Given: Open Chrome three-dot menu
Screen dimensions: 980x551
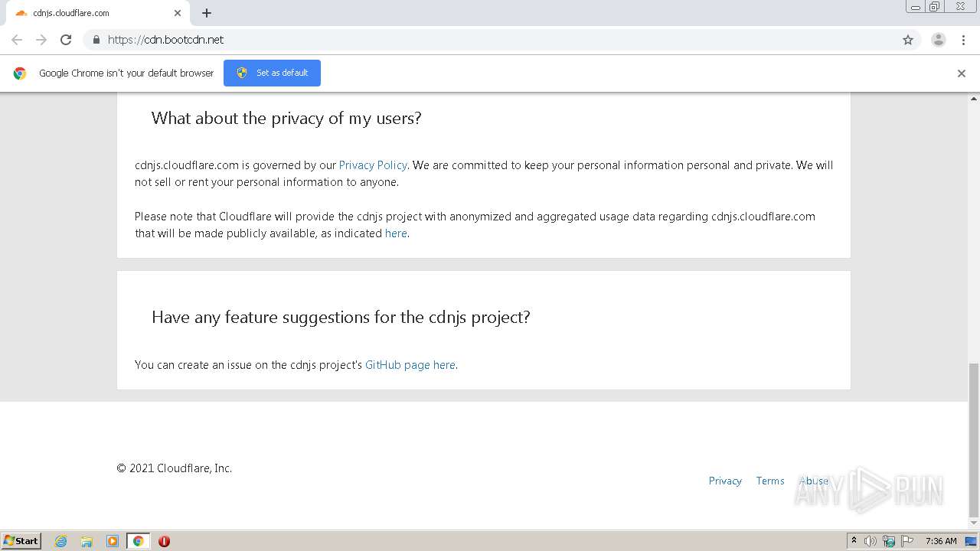Looking at the screenshot, I should tap(963, 40).
